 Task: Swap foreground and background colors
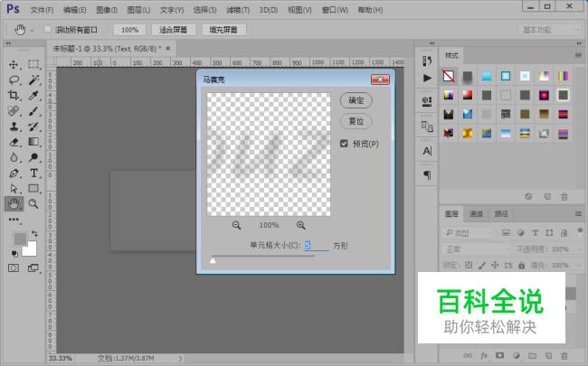click(x=34, y=234)
